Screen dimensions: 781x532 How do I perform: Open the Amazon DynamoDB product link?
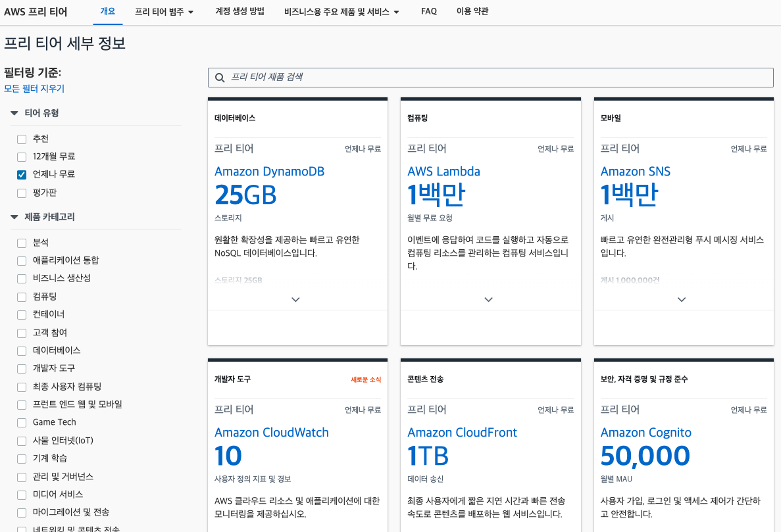coord(270,171)
